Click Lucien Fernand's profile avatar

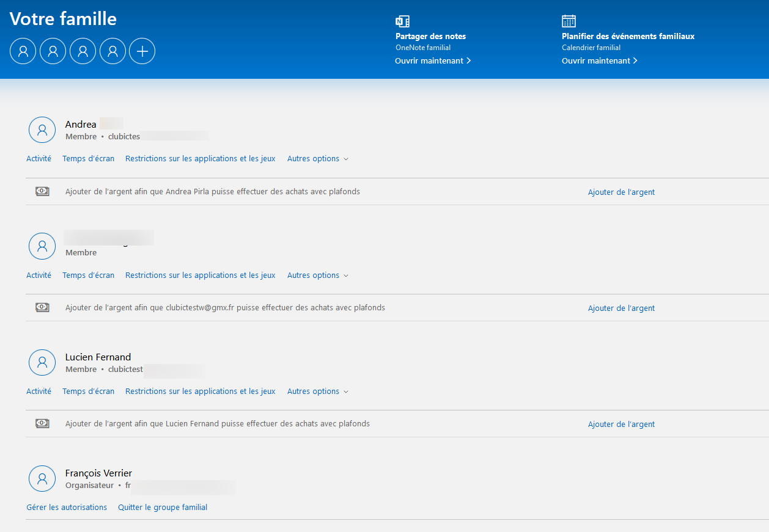[x=42, y=362]
